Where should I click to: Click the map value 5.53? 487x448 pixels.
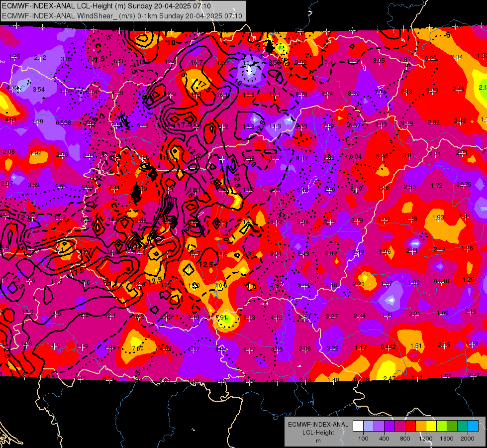tap(304, 317)
